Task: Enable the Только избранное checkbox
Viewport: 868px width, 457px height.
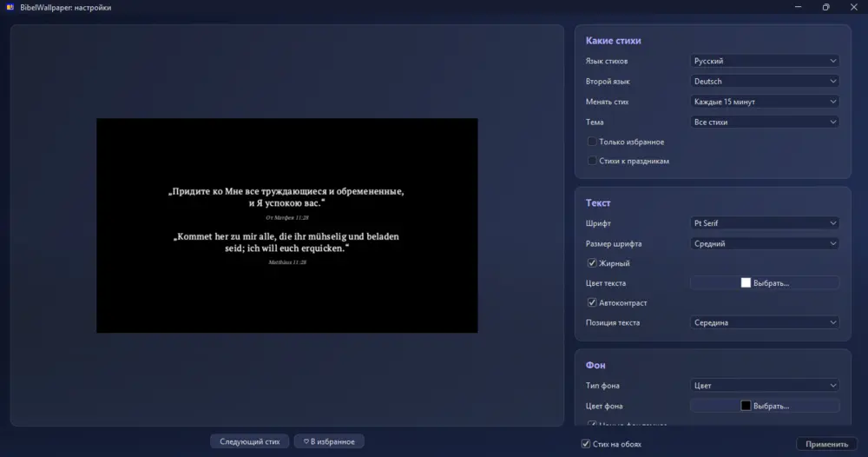Action: coord(592,142)
